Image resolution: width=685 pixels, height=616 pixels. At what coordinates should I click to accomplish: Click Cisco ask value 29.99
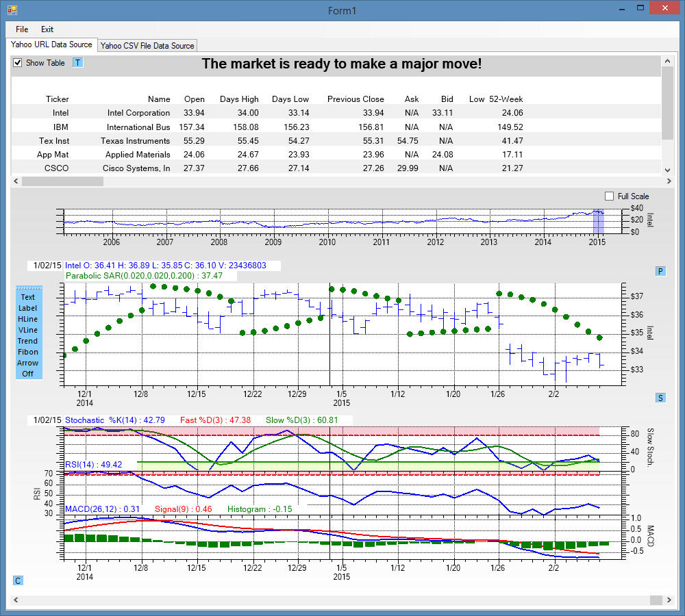[408, 168]
